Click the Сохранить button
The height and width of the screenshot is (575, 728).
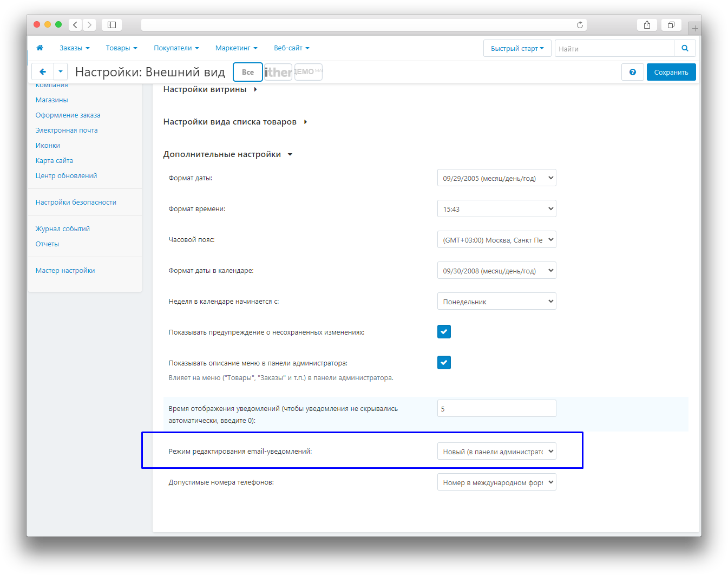pos(671,72)
